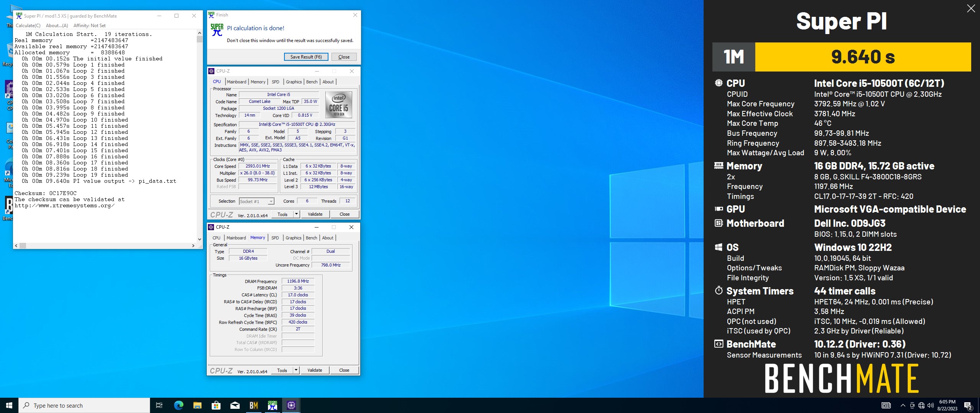Select SPD tab in upper CPU-Z
980x413 pixels.
pos(276,82)
